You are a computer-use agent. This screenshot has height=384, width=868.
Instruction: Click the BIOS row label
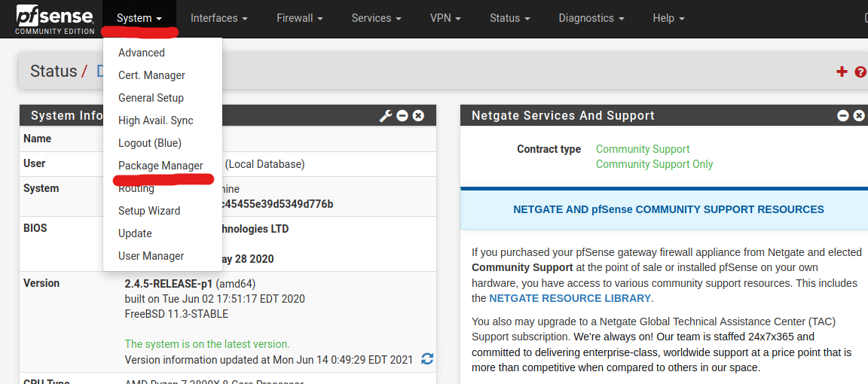(x=35, y=229)
